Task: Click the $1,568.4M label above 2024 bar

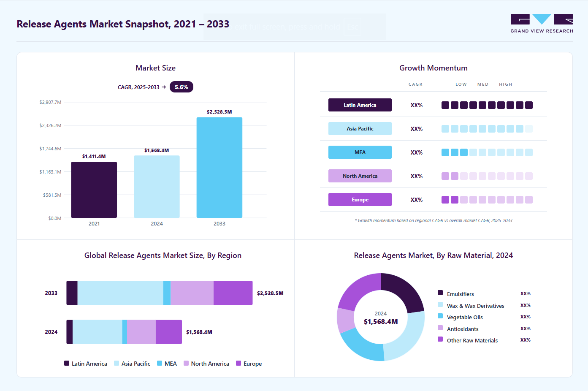Action: [x=157, y=150]
